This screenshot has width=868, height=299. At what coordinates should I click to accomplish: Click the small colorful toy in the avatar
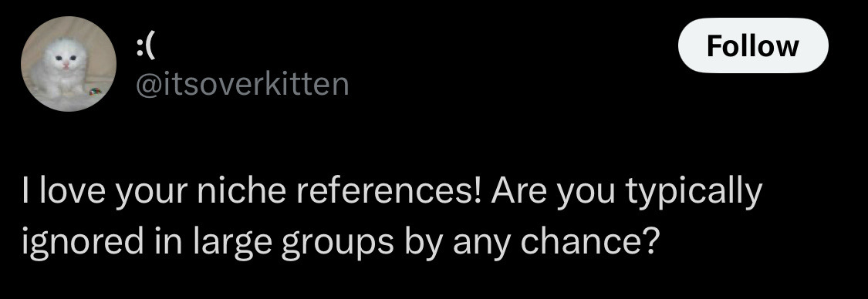tap(95, 91)
